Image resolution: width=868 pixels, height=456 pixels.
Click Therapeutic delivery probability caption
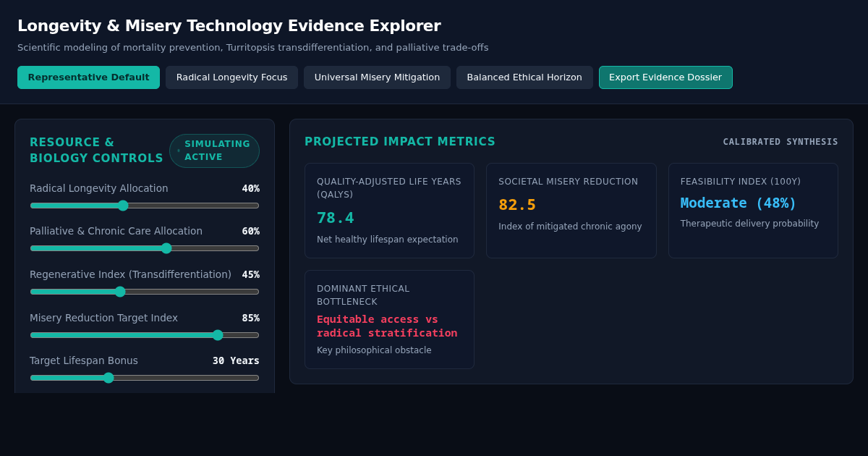pyautogui.click(x=750, y=224)
